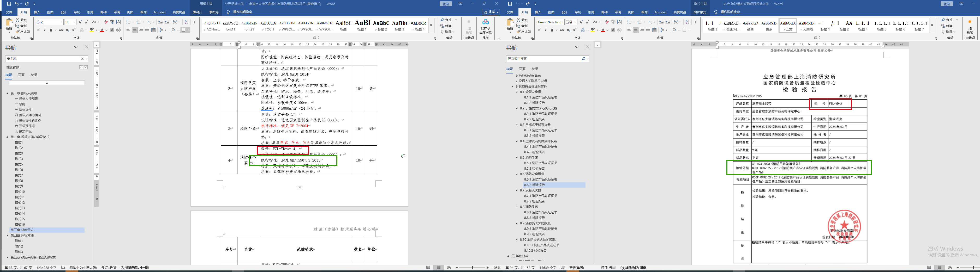Screen dimensions: 980x272
Task: Apply subscript in left Word window
Action: tap(67, 30)
